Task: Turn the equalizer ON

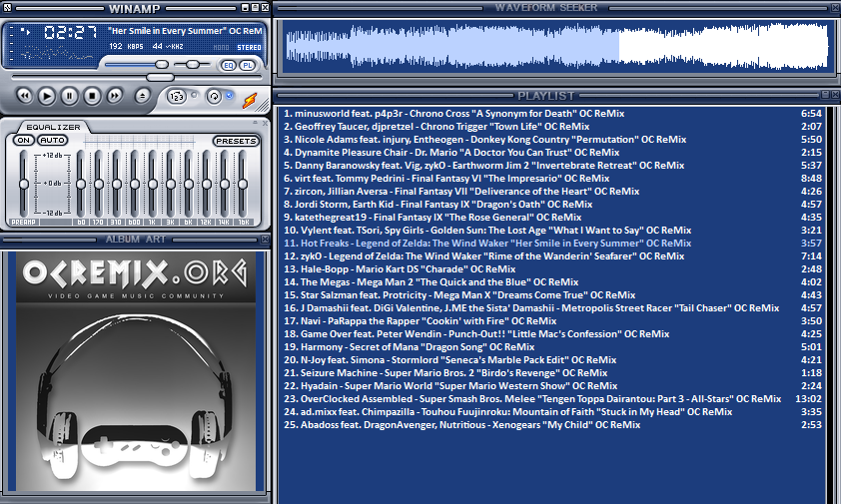Action: pyautogui.click(x=24, y=141)
